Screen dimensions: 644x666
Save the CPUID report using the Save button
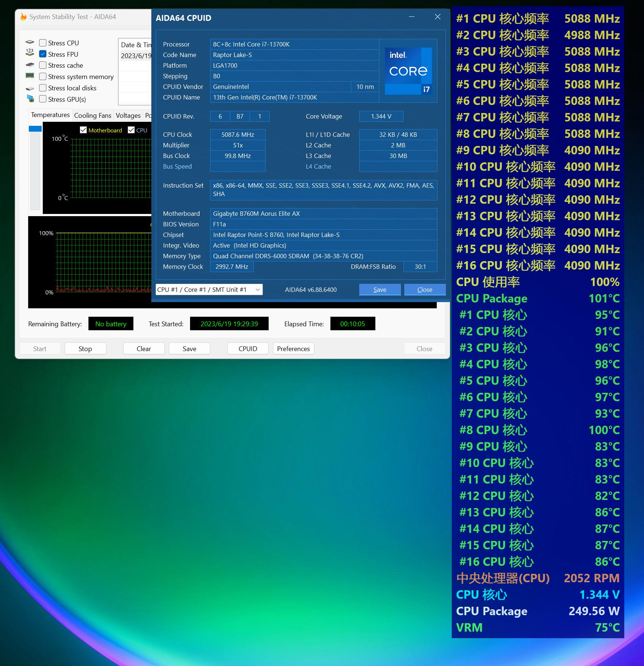coord(380,289)
